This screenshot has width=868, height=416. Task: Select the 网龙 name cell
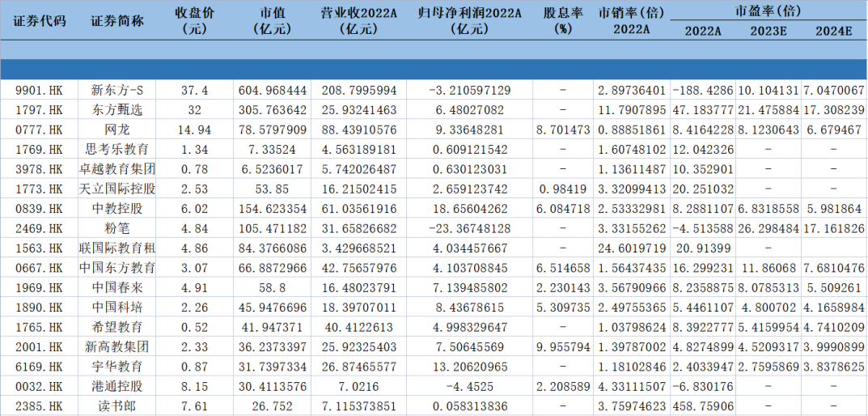(x=117, y=129)
